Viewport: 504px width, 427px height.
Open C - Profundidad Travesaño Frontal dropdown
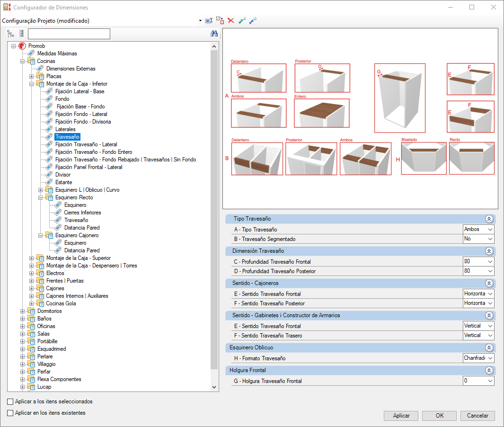(490, 261)
